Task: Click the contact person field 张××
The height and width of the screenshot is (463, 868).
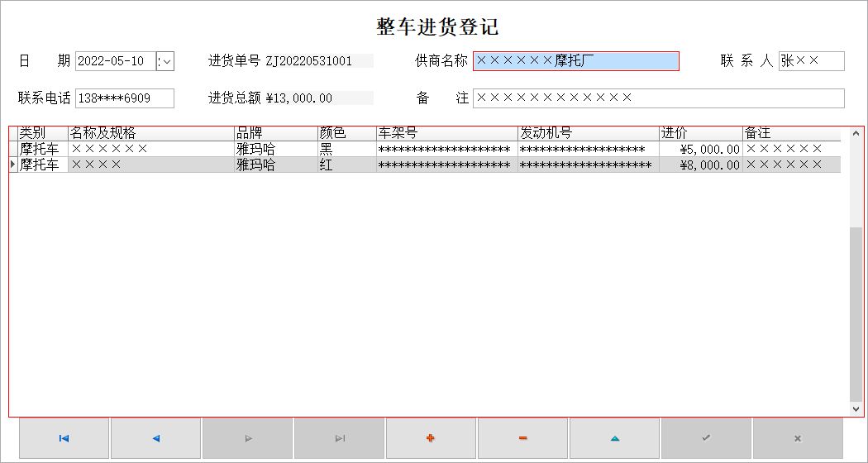Action: [x=812, y=61]
